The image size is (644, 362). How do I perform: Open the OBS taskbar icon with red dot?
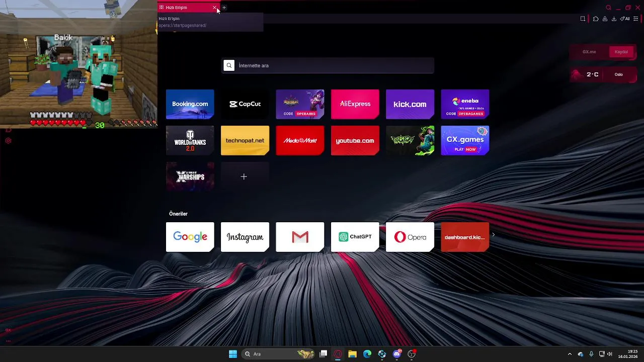coord(412,354)
